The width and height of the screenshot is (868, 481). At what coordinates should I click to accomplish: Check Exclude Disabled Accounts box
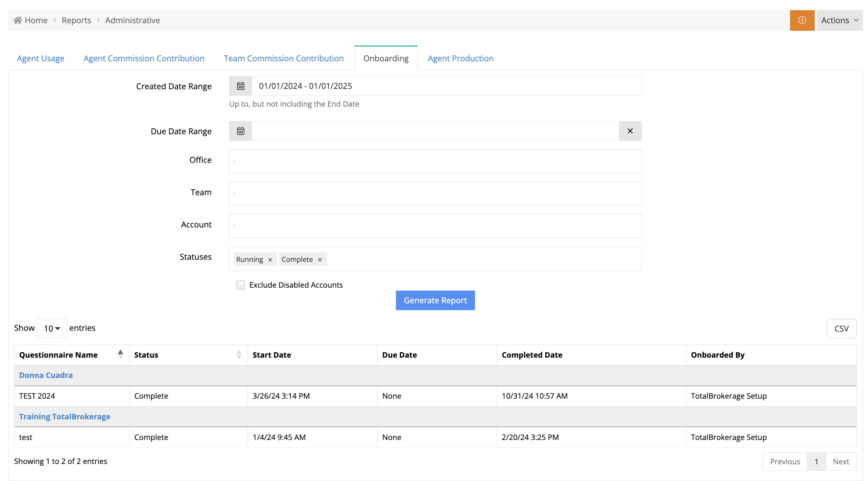pyautogui.click(x=241, y=285)
